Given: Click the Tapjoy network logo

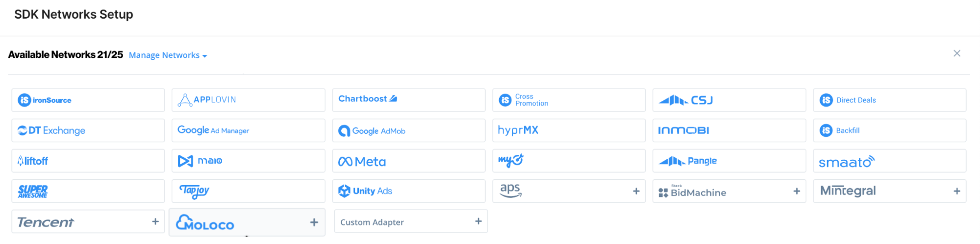Looking at the screenshot, I should tap(195, 191).
